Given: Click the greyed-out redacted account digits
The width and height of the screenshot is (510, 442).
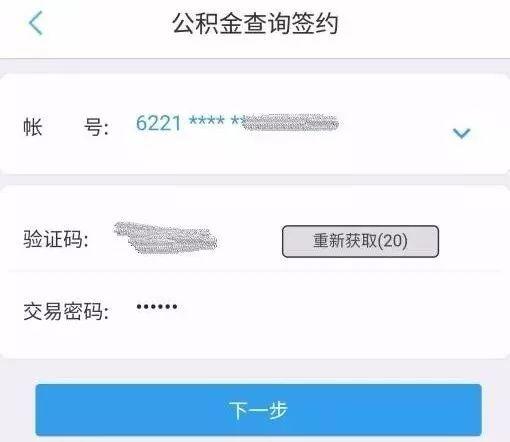Looking at the screenshot, I should pyautogui.click(x=291, y=123).
